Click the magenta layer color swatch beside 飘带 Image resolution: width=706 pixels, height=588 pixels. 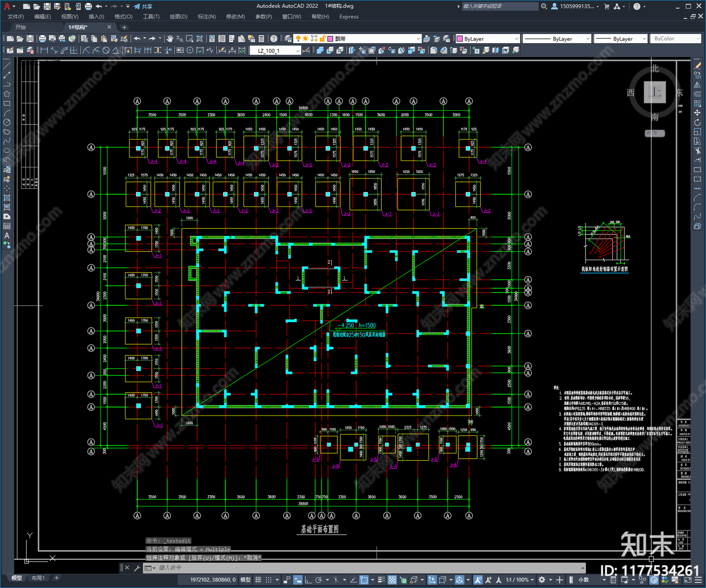pyautogui.click(x=330, y=39)
